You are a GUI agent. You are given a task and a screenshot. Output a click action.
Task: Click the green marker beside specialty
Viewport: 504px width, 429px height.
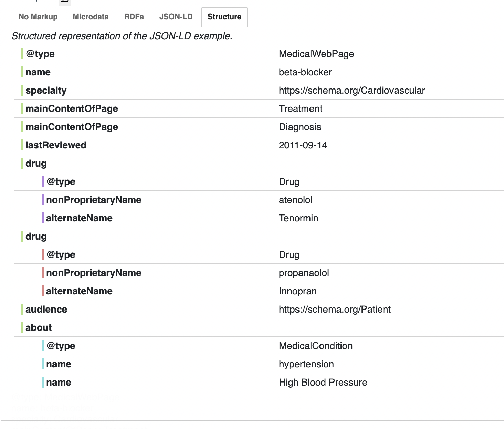point(22,90)
